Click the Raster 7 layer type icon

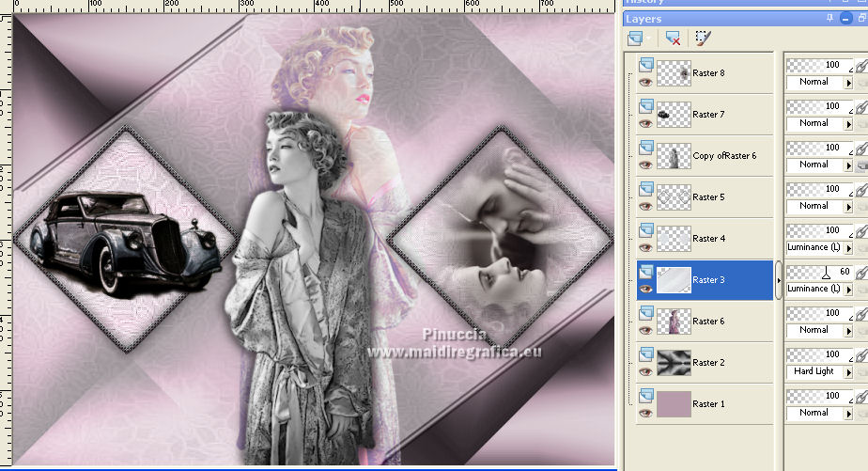(x=646, y=106)
